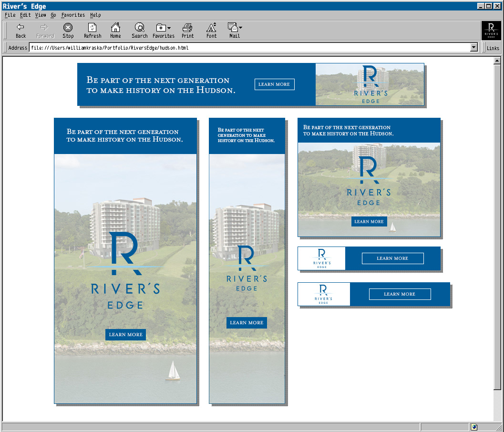This screenshot has width=504, height=432.
Task: Click Learn More in the lower small banner
Action: point(400,294)
